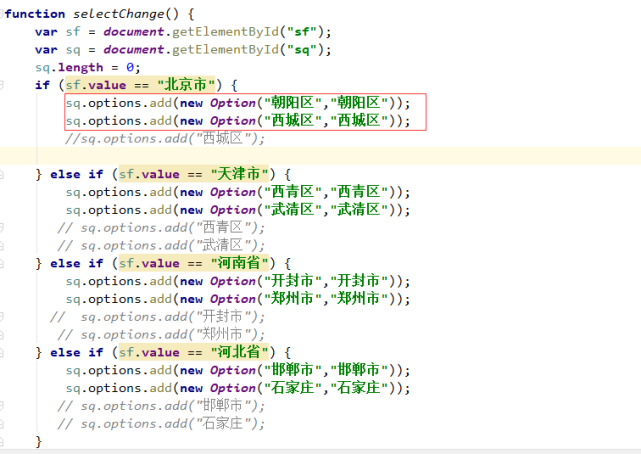Click the first "郑州市" Option argument
The image size is (641, 454).
293,299
